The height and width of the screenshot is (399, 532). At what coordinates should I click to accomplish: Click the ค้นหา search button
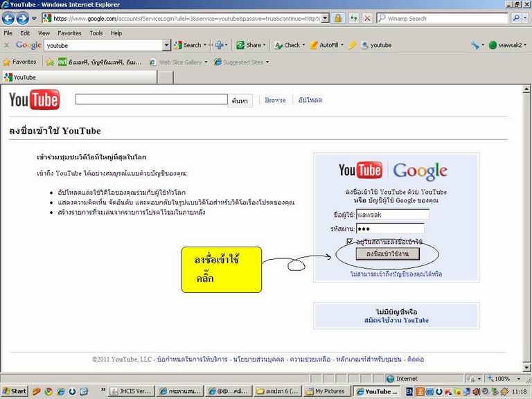tap(240, 100)
